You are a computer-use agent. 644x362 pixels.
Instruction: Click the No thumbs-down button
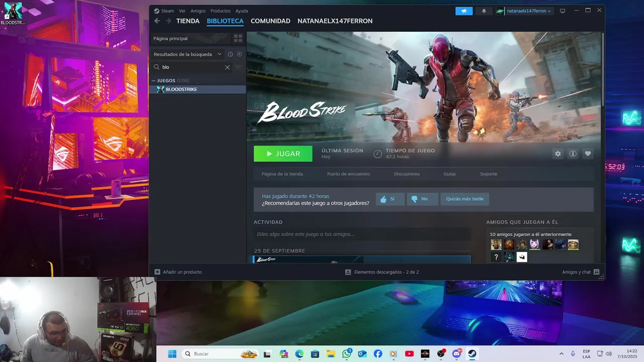coord(422,199)
